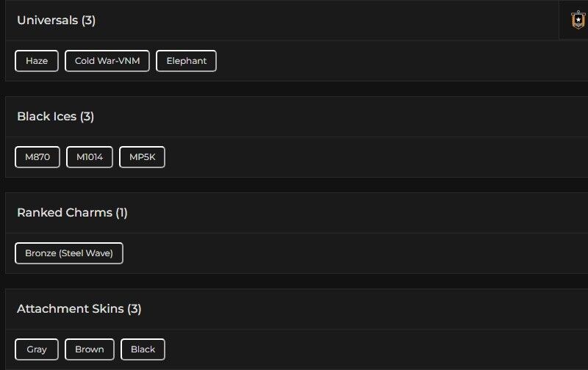Click the Universals item count (3)

[88, 21]
